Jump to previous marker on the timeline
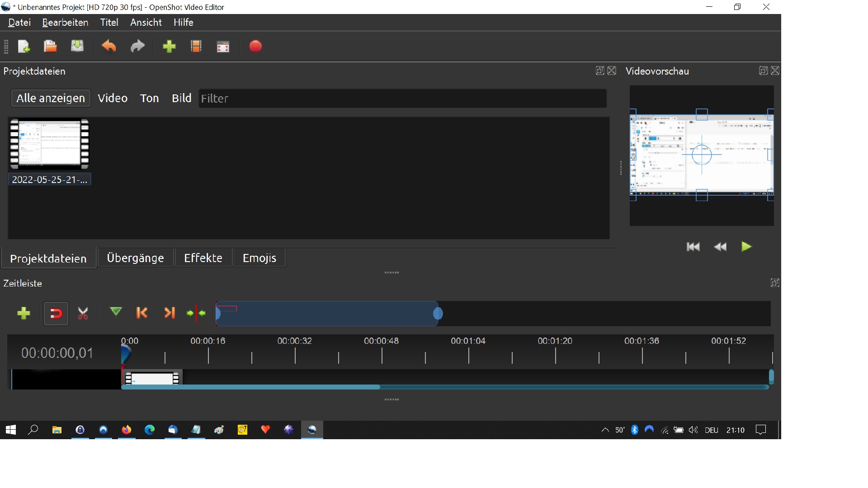Image resolution: width=868 pixels, height=488 pixels. [x=142, y=313]
